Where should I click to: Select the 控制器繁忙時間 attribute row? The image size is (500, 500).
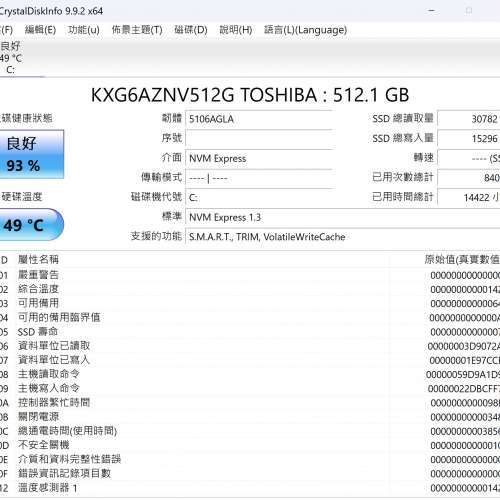tap(250, 403)
